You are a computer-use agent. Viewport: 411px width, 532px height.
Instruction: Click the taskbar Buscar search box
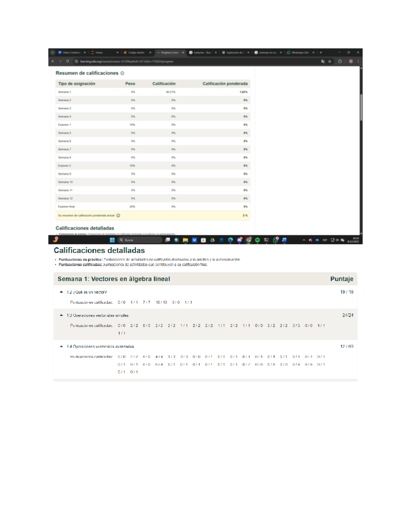tap(140, 240)
